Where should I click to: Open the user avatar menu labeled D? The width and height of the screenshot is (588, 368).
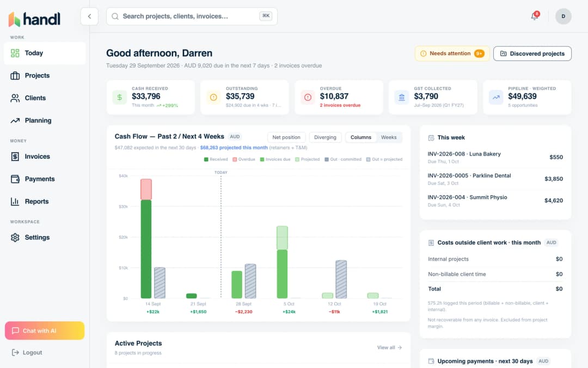pos(563,16)
